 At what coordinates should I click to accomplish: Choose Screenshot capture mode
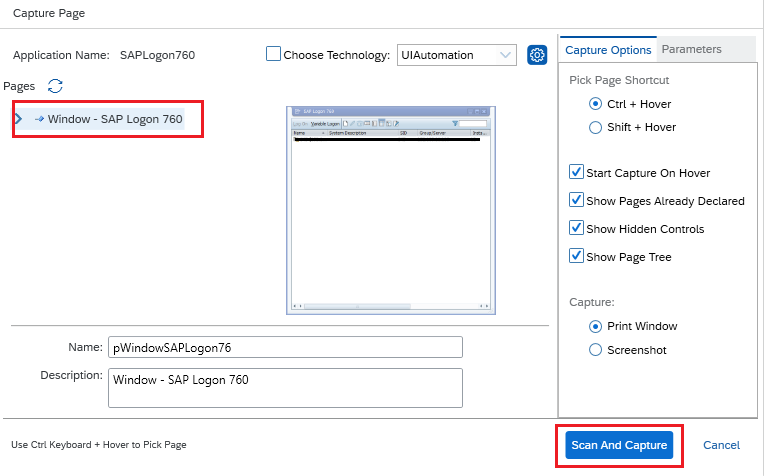tap(596, 350)
